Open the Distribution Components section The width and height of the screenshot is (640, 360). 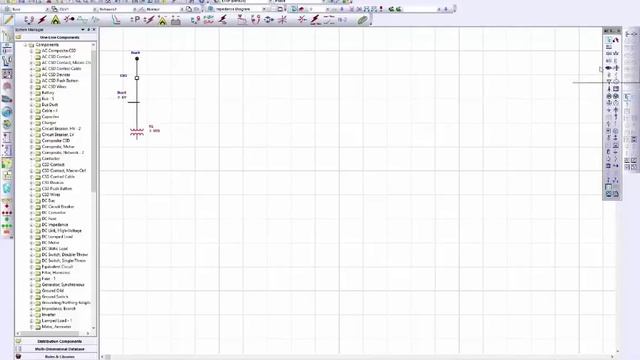60,341
